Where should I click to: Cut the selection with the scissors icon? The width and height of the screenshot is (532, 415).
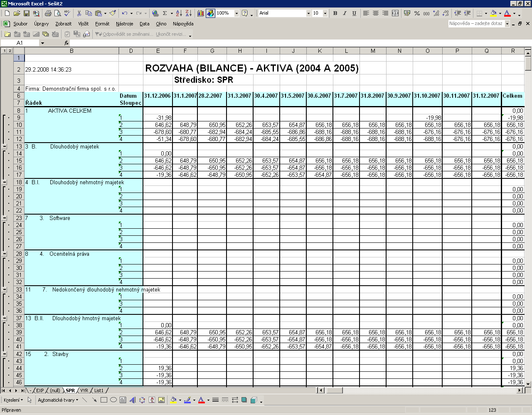click(79, 13)
